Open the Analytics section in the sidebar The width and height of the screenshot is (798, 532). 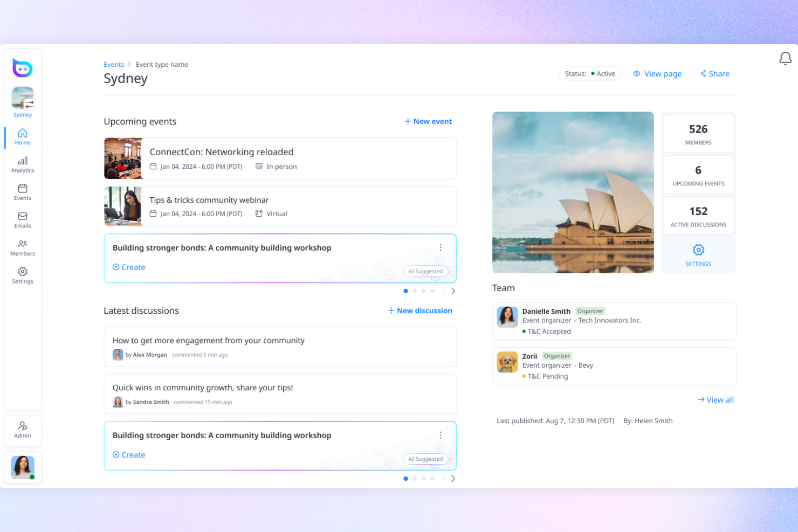point(22,164)
